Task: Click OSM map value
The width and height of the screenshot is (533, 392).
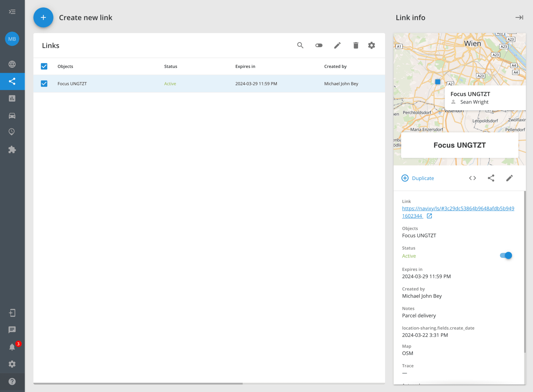Action: coord(408,353)
